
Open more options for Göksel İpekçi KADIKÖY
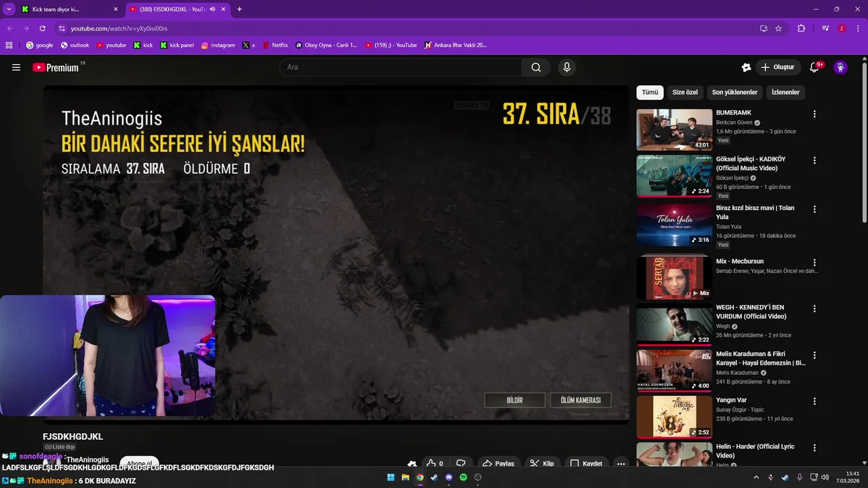click(814, 161)
